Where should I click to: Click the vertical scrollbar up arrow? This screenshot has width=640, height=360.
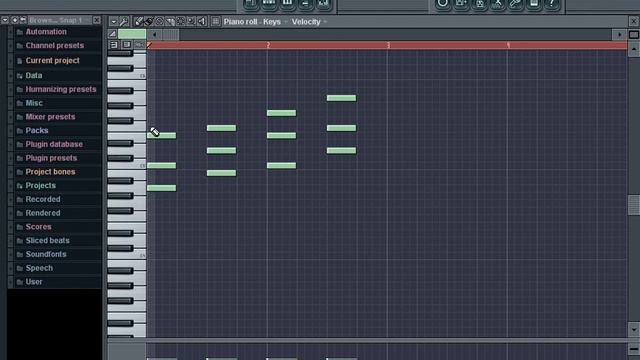click(x=633, y=49)
